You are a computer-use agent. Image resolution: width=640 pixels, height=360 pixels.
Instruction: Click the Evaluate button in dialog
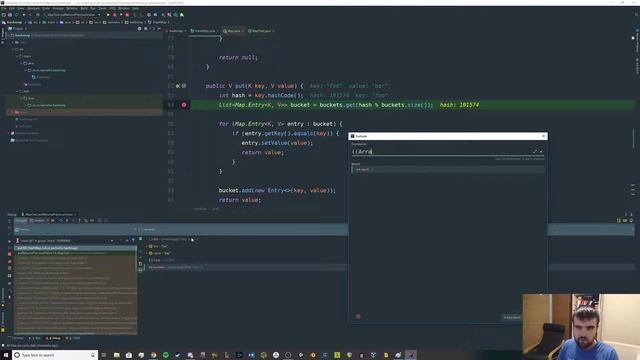(511, 317)
